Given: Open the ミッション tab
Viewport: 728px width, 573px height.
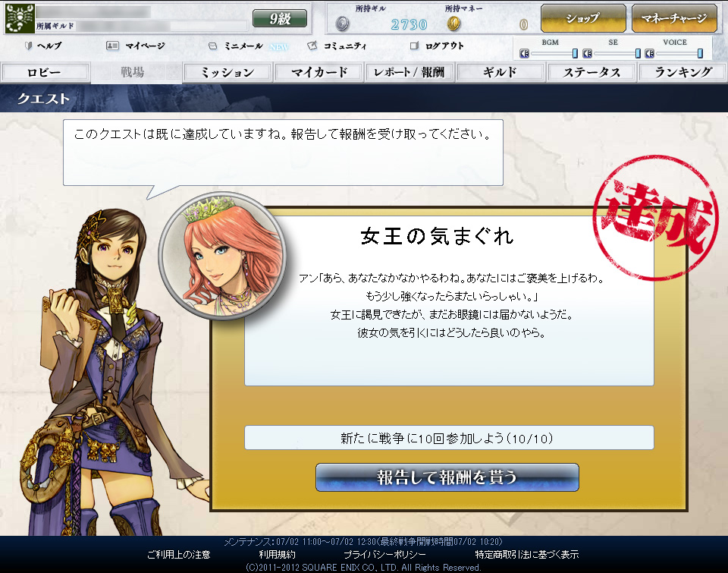Looking at the screenshot, I should (227, 73).
